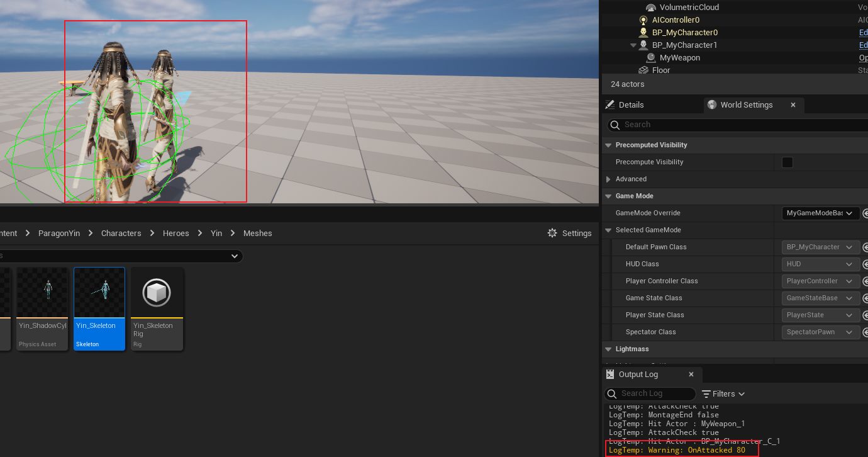Go to Meshes folder in breadcrumb
The width and height of the screenshot is (868, 457).
coord(258,233)
